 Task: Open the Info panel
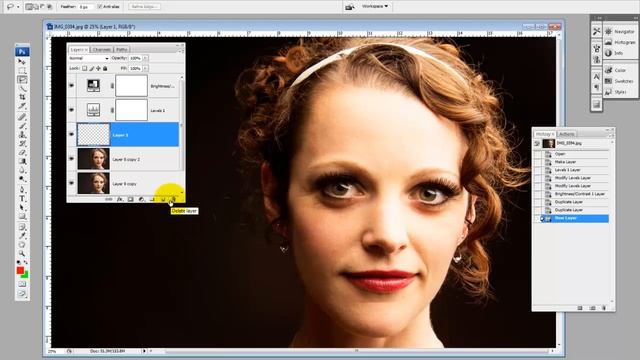click(x=614, y=53)
